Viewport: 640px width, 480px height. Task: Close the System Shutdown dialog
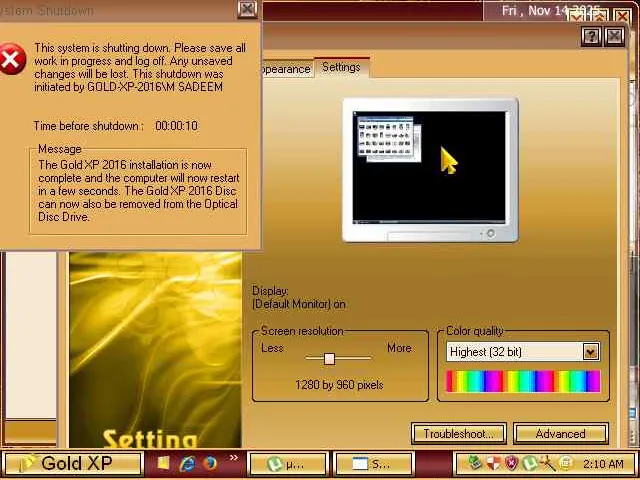click(x=247, y=9)
